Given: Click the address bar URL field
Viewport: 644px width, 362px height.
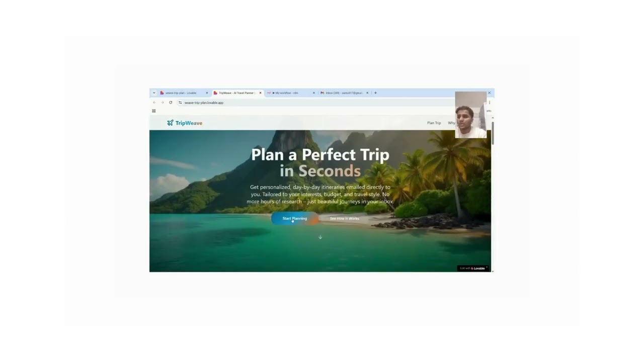Looking at the screenshot, I should point(317,103).
